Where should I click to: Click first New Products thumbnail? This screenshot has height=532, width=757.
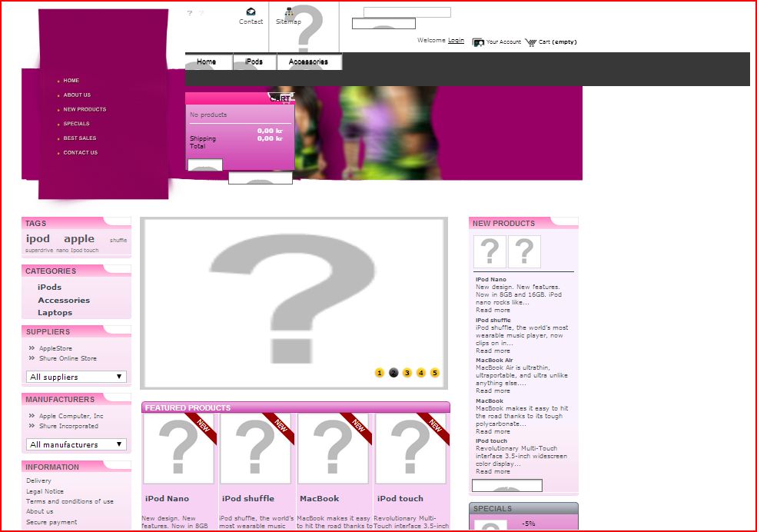[490, 251]
